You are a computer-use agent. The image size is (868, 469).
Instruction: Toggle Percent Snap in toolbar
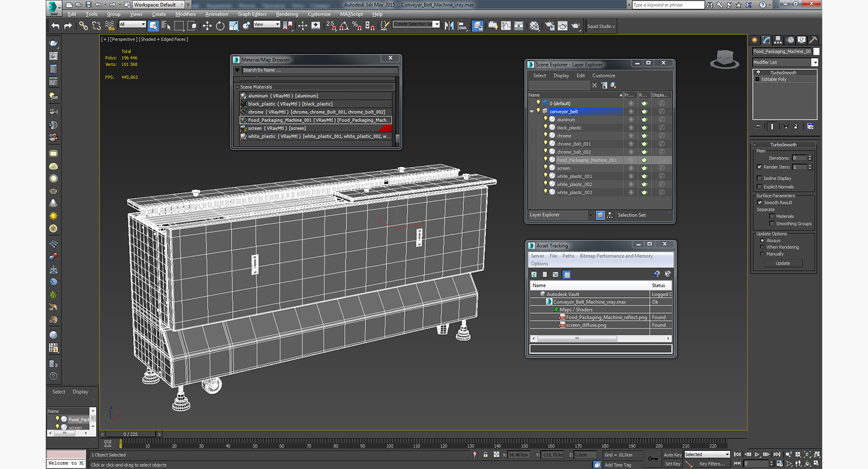357,25
